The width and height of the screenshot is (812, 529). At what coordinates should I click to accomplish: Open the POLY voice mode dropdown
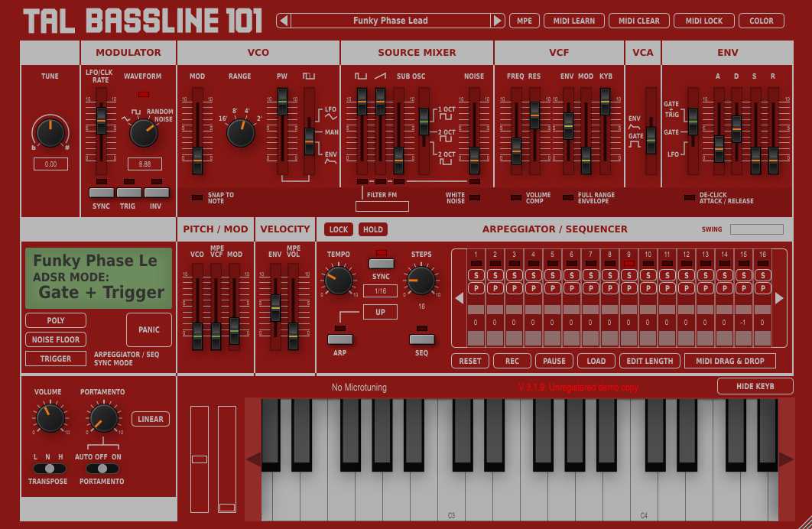[56, 320]
